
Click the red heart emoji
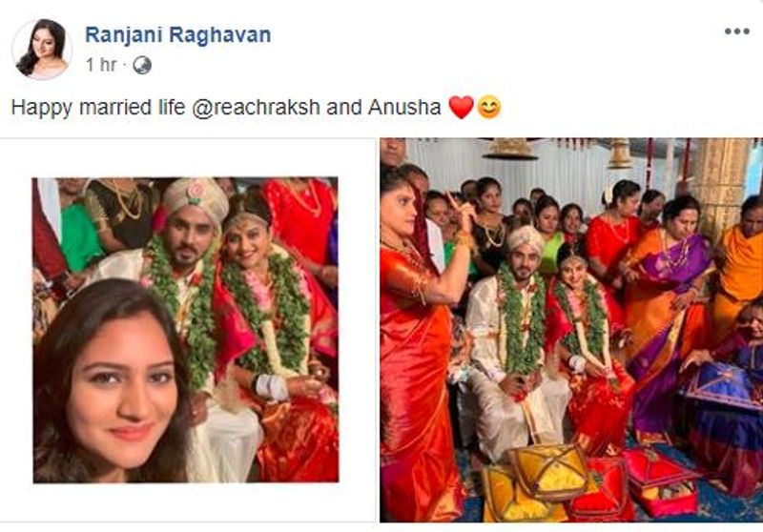click(461, 107)
